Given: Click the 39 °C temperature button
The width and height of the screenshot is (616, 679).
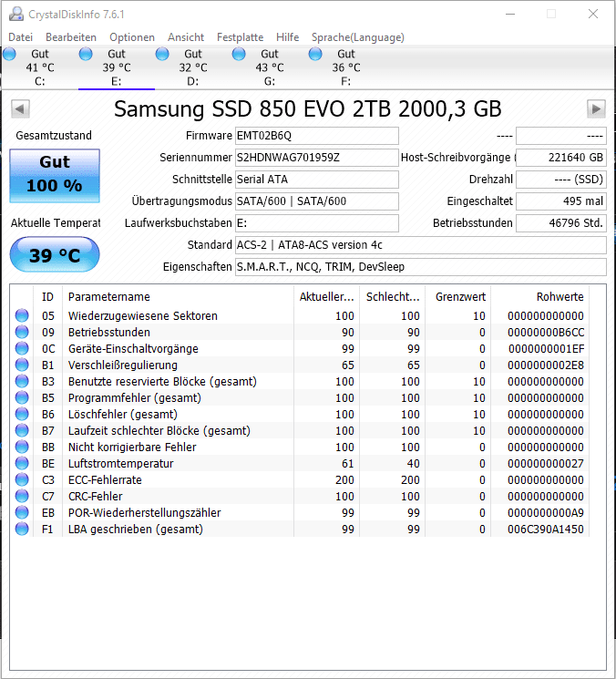Looking at the screenshot, I should pos(55,254).
